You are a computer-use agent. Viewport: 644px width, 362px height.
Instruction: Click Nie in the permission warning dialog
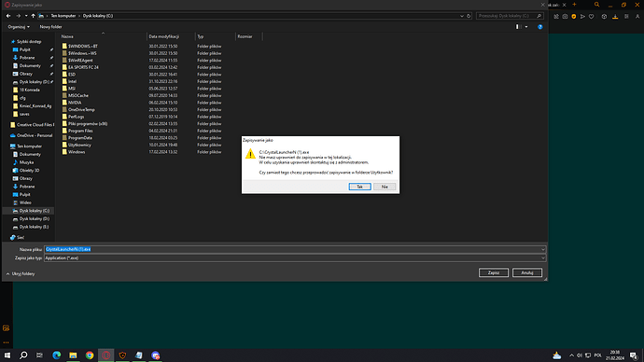[385, 187]
